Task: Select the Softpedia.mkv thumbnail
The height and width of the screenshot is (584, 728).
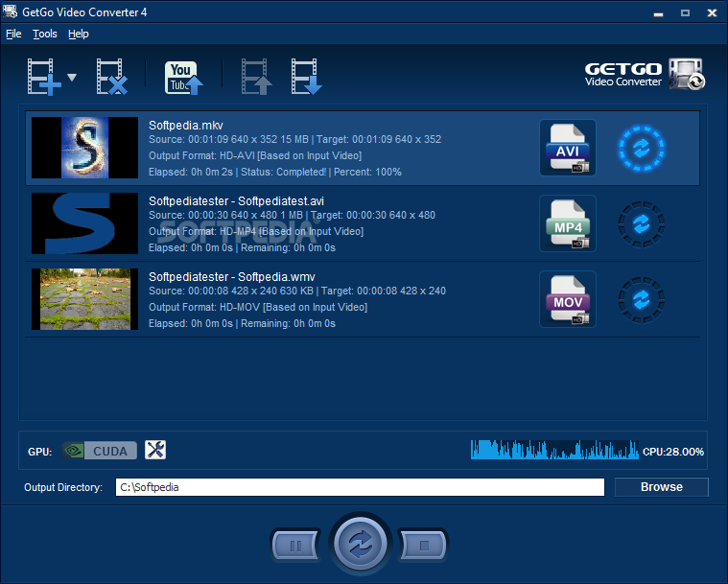Action: [x=84, y=148]
